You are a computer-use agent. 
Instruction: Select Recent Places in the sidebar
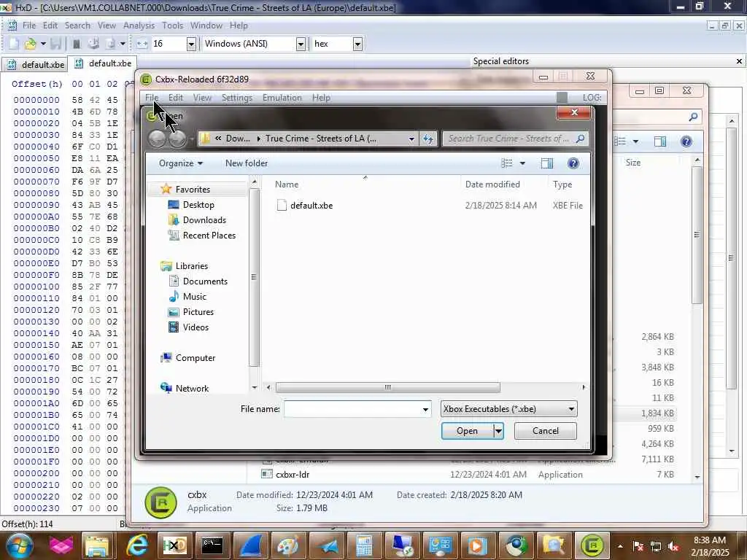[x=209, y=236]
